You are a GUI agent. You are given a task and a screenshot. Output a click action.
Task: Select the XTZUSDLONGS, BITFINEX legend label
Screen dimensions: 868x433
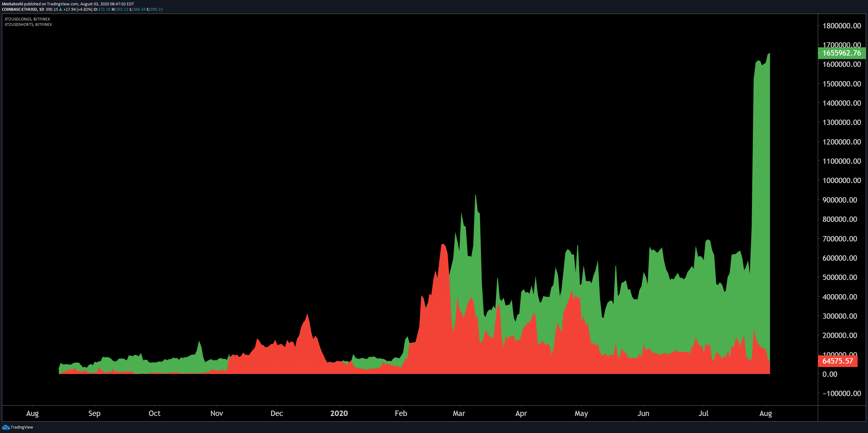tap(27, 19)
